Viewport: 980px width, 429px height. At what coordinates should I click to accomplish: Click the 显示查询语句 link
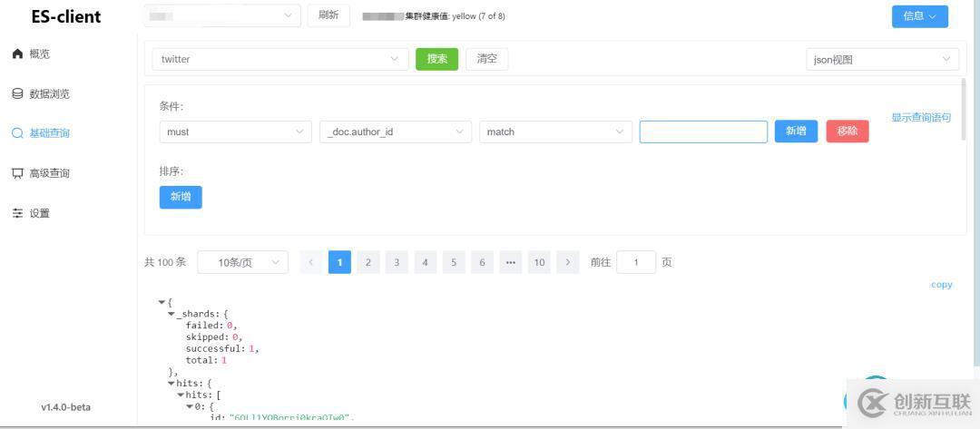coord(921,117)
